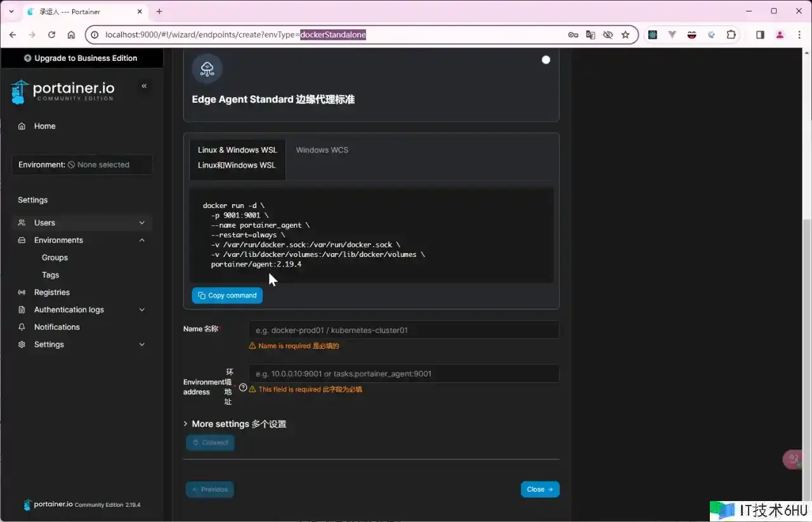Expand the Users menu chevron
The image size is (812, 522).
click(142, 223)
